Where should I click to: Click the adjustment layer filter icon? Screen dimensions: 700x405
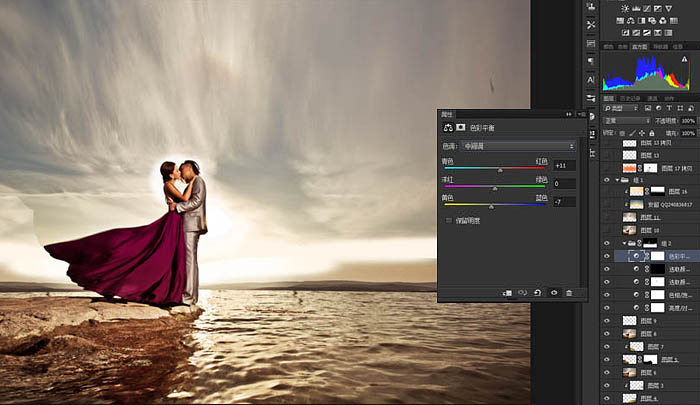tap(658, 108)
